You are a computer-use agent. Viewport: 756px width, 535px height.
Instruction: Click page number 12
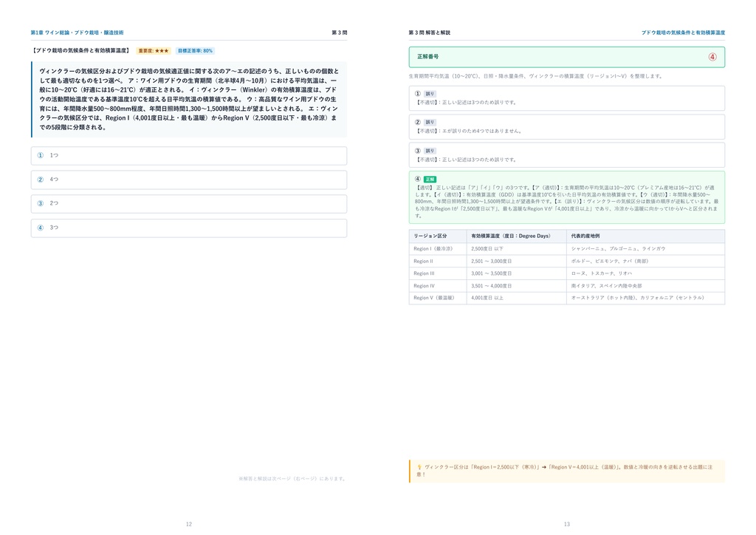point(189,524)
